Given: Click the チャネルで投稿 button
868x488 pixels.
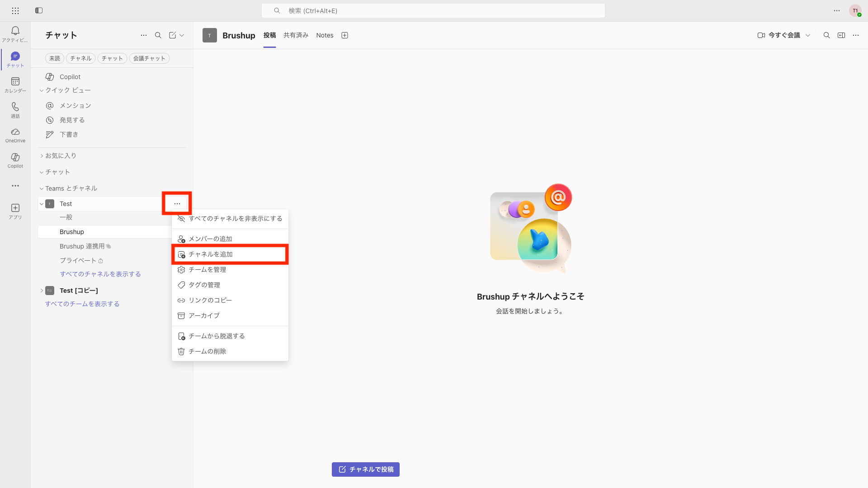Looking at the screenshot, I should pyautogui.click(x=366, y=469).
